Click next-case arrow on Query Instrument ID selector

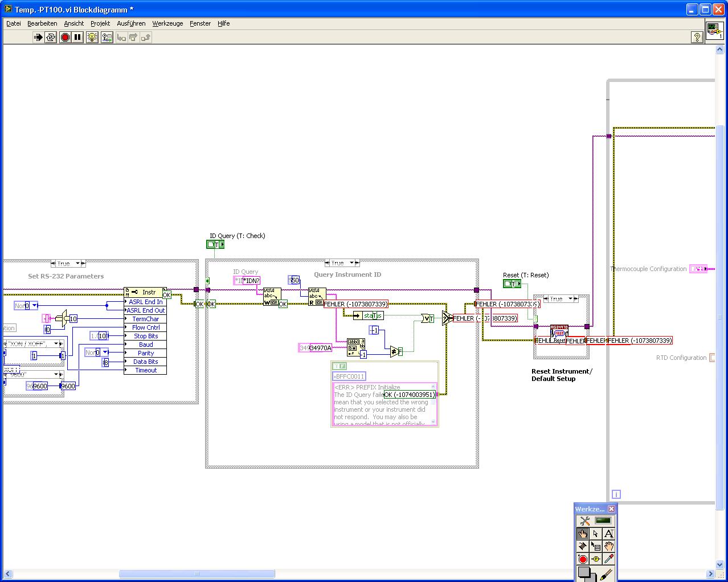[x=357, y=263]
